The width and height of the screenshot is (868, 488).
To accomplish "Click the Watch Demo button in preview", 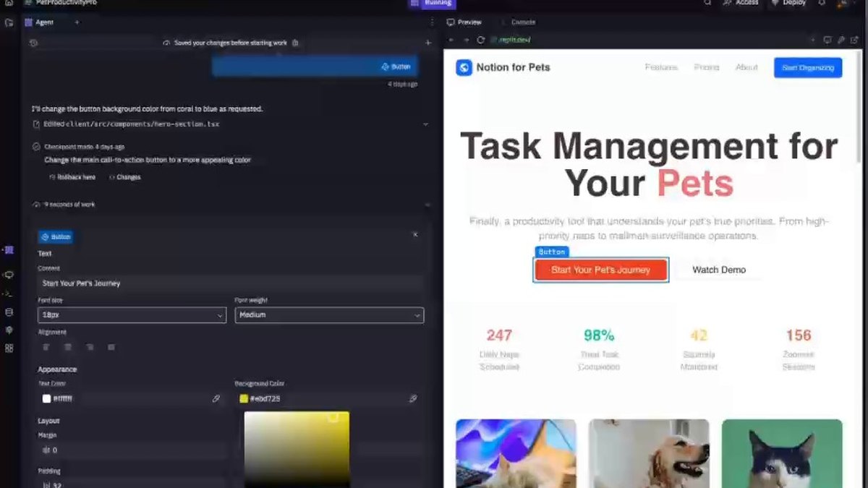I will [719, 270].
